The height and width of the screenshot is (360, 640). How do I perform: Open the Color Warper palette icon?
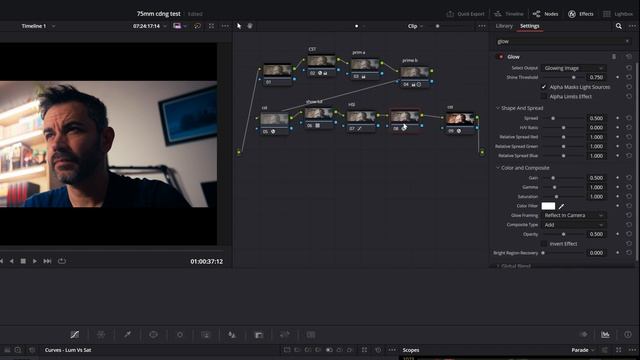point(101,335)
